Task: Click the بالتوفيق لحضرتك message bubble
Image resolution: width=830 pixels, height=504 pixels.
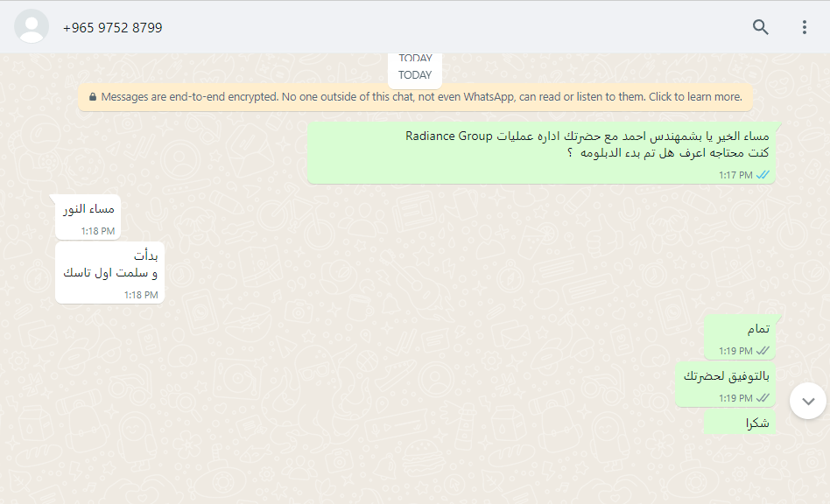Action: pyautogui.click(x=725, y=384)
